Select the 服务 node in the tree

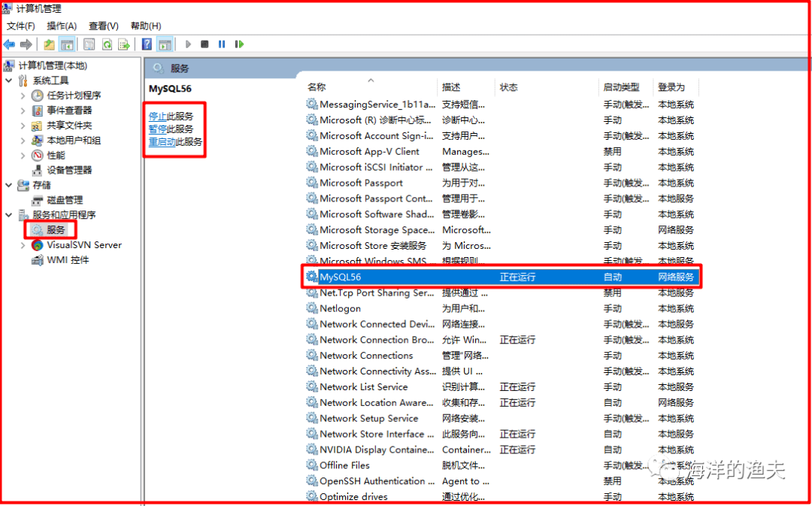coord(56,230)
